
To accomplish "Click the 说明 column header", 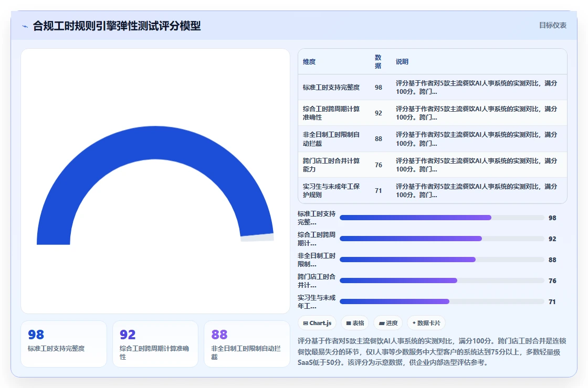I will pos(402,62).
